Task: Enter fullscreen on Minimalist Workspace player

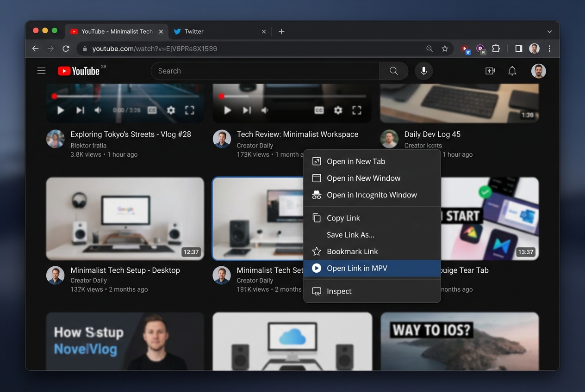Action: click(x=356, y=110)
